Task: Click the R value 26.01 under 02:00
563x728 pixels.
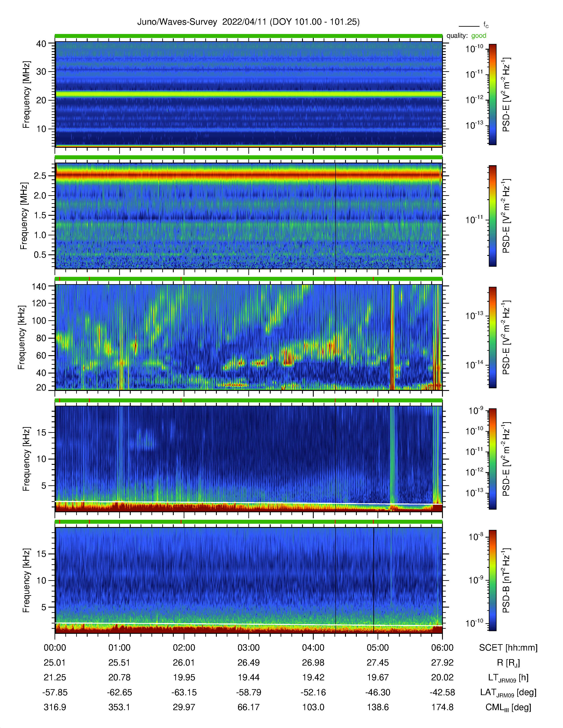Action: [x=184, y=662]
